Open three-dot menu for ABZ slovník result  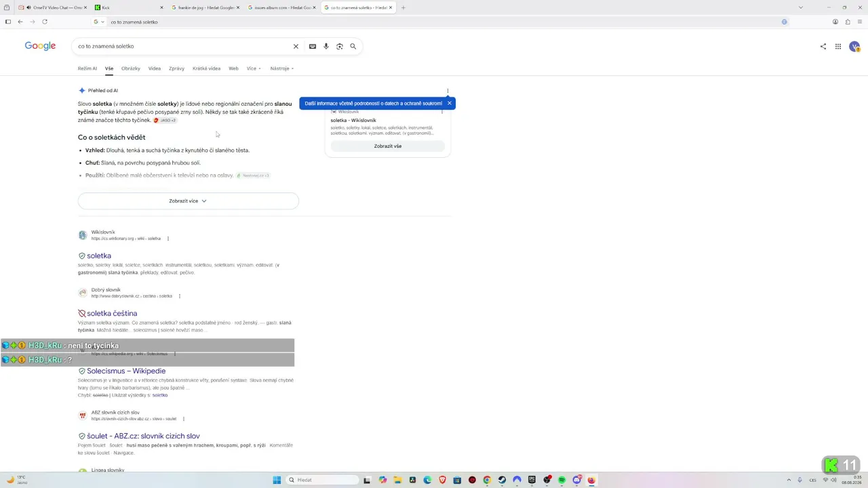click(x=184, y=419)
